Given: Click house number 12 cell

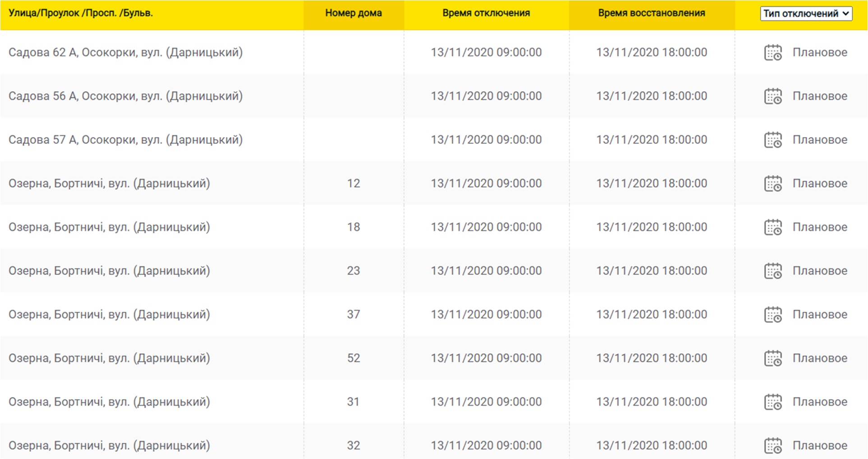Looking at the screenshot, I should [354, 184].
